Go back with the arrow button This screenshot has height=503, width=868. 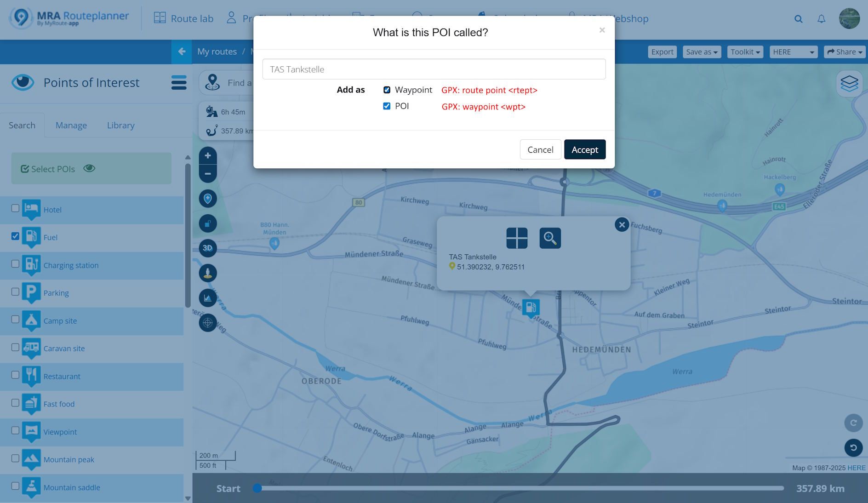(x=182, y=51)
